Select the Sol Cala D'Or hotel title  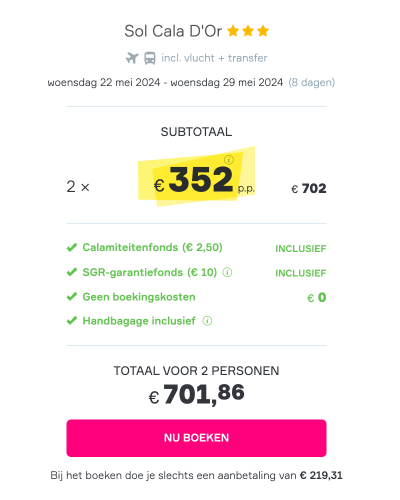(x=173, y=31)
